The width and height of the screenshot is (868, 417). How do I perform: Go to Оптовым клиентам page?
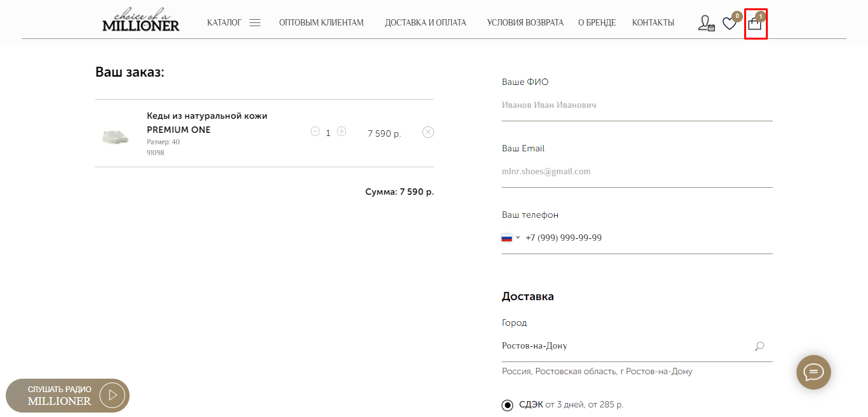click(x=321, y=23)
